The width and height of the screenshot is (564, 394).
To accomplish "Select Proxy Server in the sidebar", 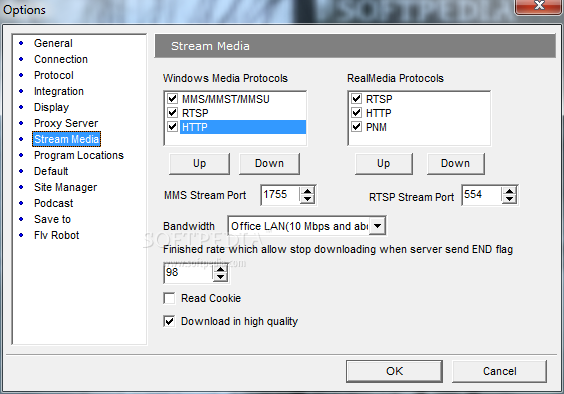I will click(x=66, y=123).
